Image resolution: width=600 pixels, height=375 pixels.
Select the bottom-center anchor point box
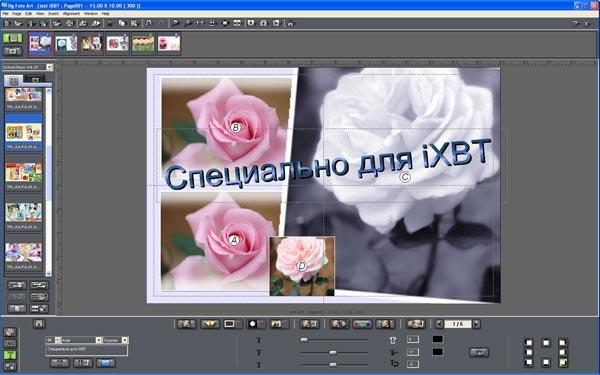pyautogui.click(x=546, y=362)
